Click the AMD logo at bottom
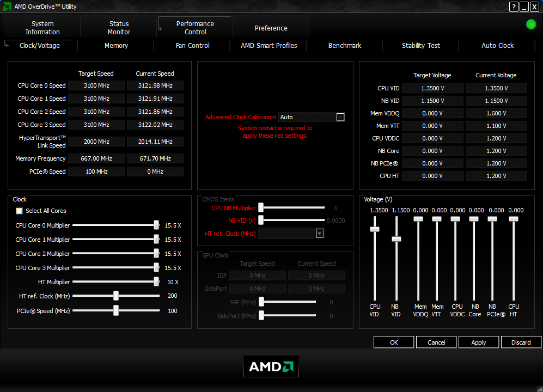Screen dimensions: 543x392 point(271,366)
